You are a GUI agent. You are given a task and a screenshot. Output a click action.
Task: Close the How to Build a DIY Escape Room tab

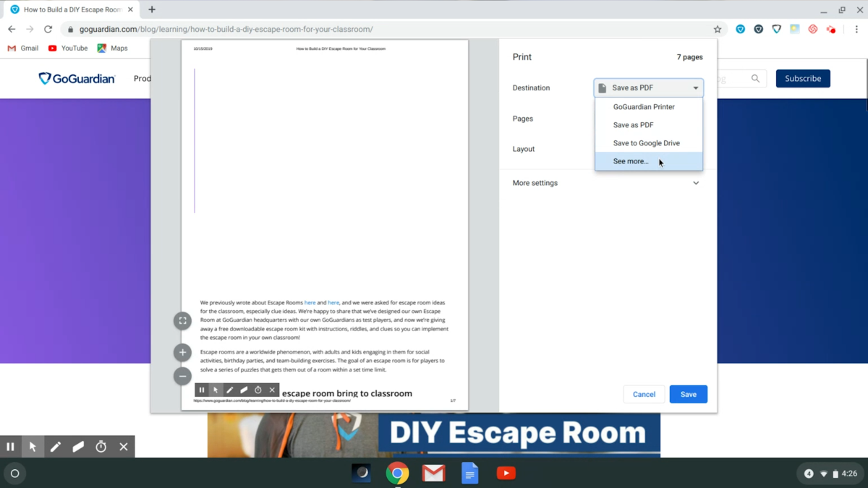[130, 10]
